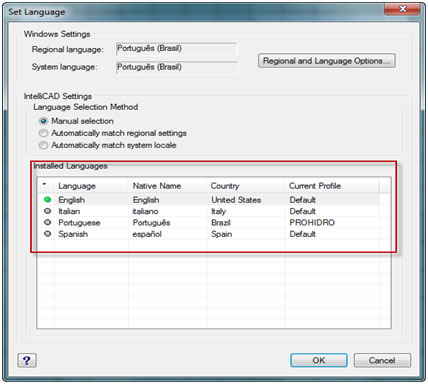Click the Regional language field
Viewport: 428px width, 384px height.
point(177,49)
